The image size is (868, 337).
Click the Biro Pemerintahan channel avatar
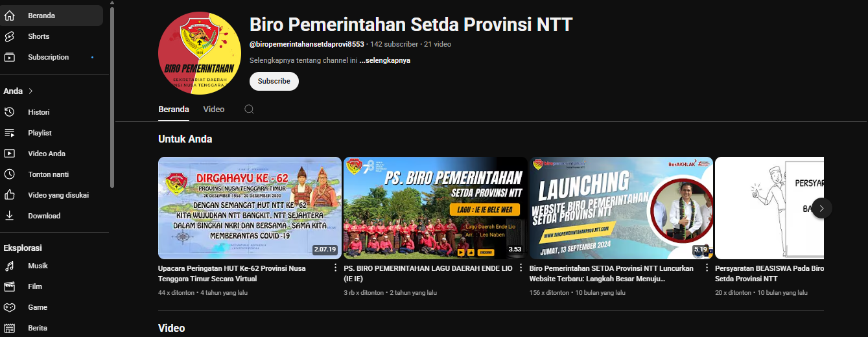(199, 52)
